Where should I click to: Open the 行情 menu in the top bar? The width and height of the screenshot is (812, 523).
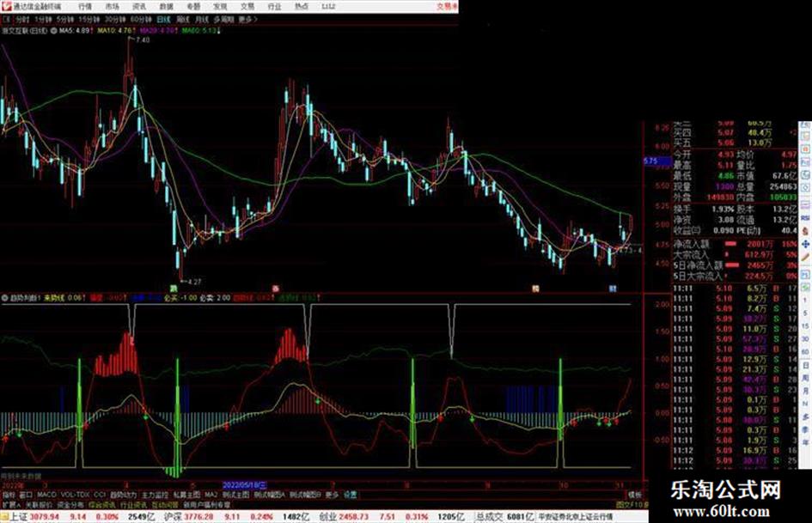[x=85, y=6]
